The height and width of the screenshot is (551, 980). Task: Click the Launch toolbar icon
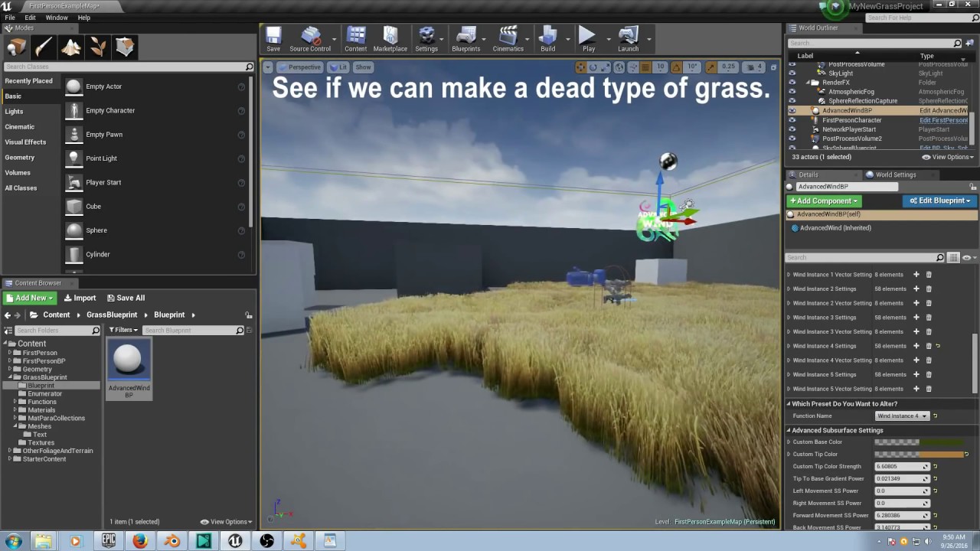(x=628, y=39)
